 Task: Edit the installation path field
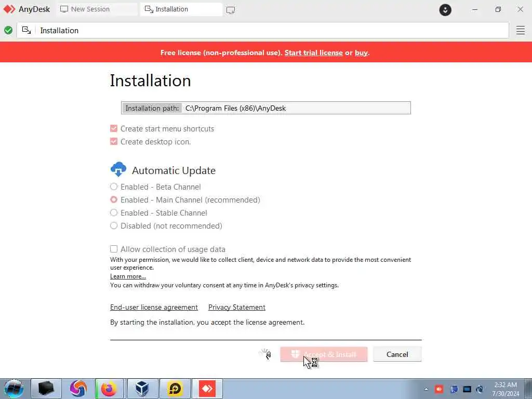(x=266, y=108)
